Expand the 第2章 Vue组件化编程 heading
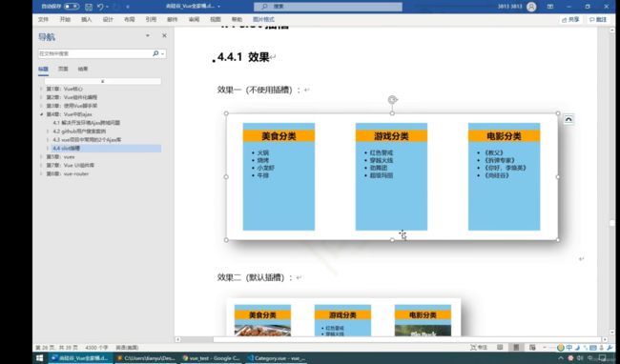This screenshot has height=364, width=620. [41, 97]
